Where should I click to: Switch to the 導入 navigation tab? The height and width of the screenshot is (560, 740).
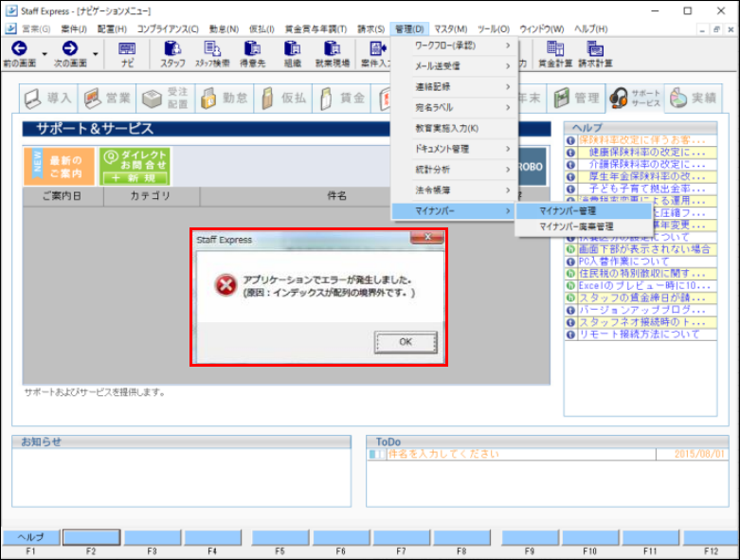(x=48, y=99)
